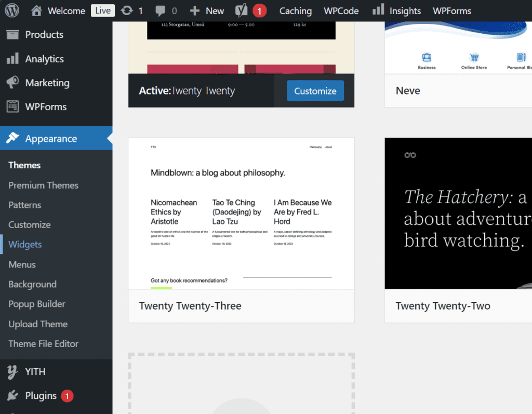This screenshot has width=532, height=414.
Task: Click the Active: Twenty Twenty label
Action: point(187,90)
